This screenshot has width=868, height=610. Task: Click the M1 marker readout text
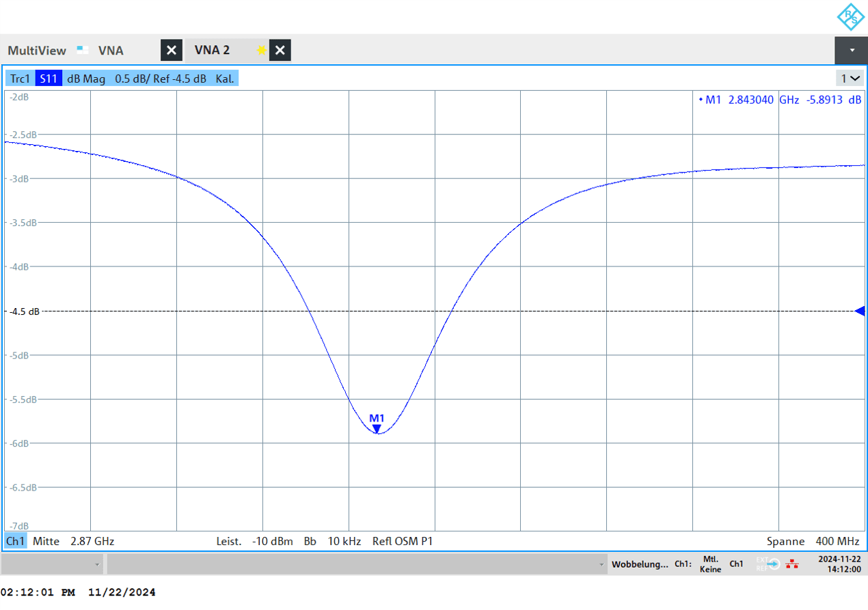(779, 100)
